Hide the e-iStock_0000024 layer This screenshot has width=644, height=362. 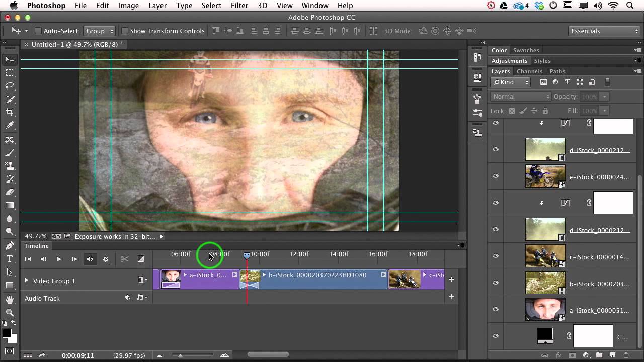496,176
